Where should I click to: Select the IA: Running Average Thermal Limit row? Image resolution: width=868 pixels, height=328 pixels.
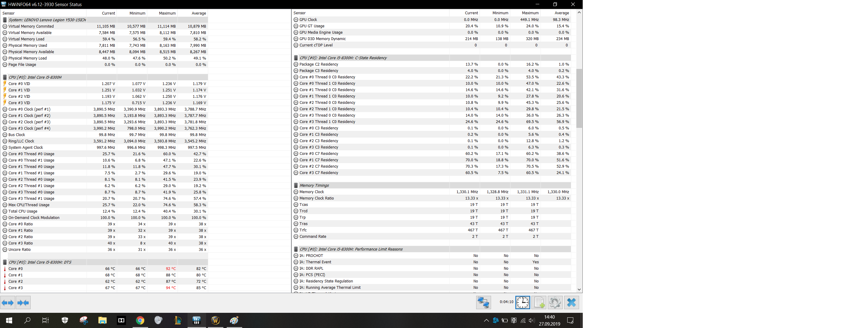[432, 288]
